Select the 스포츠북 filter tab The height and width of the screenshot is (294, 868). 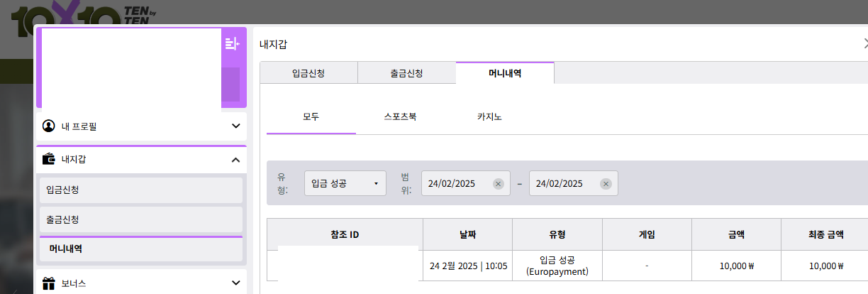[x=400, y=116]
